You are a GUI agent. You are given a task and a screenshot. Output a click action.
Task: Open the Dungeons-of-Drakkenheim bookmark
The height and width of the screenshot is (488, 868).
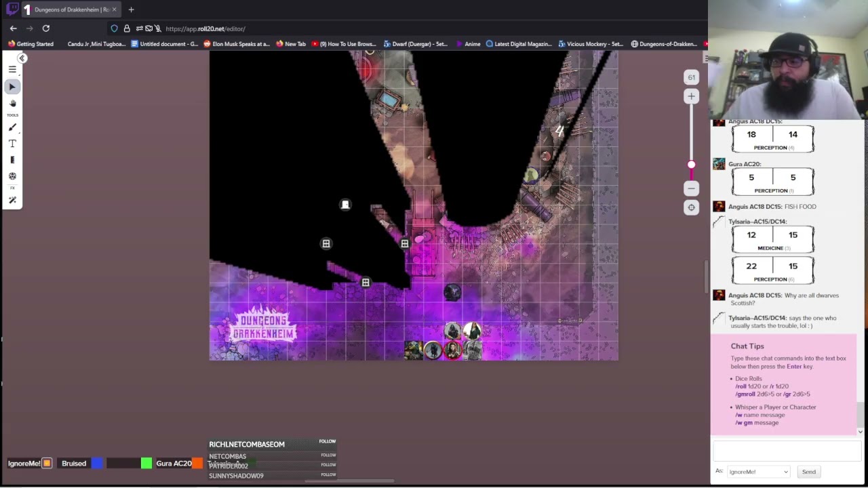pyautogui.click(x=664, y=44)
